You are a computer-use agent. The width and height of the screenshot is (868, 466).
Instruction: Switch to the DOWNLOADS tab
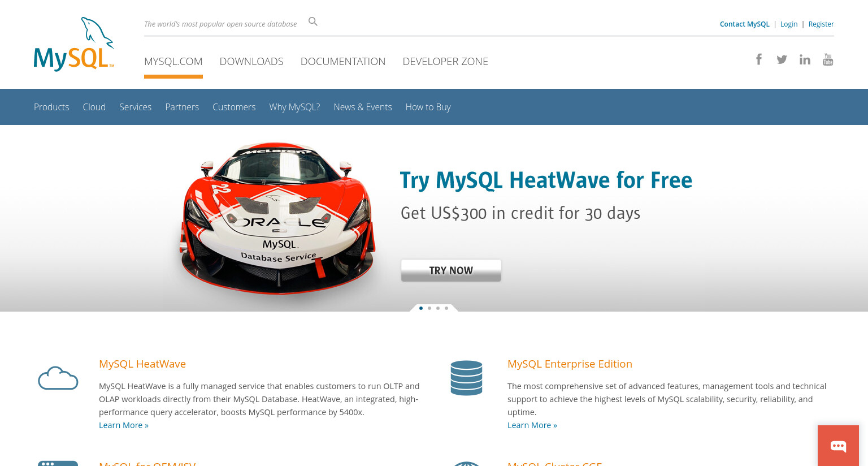pyautogui.click(x=251, y=61)
